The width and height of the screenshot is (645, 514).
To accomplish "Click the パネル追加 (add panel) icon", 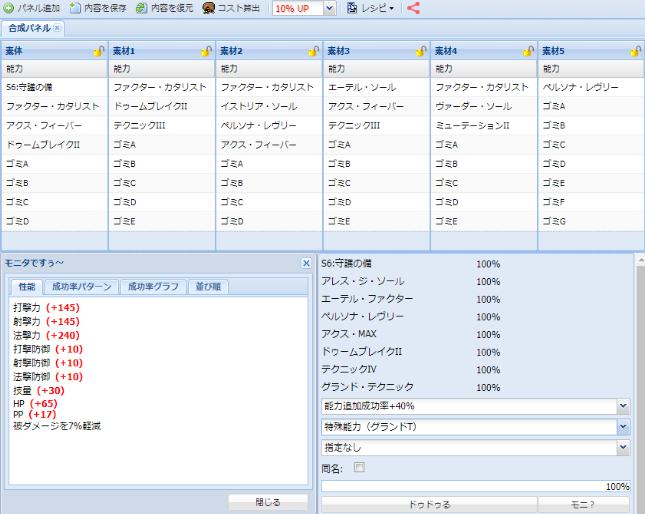I will 8,8.
